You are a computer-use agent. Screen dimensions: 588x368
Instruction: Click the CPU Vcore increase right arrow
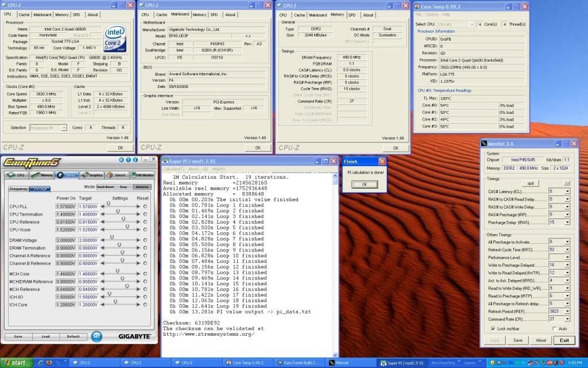point(138,229)
